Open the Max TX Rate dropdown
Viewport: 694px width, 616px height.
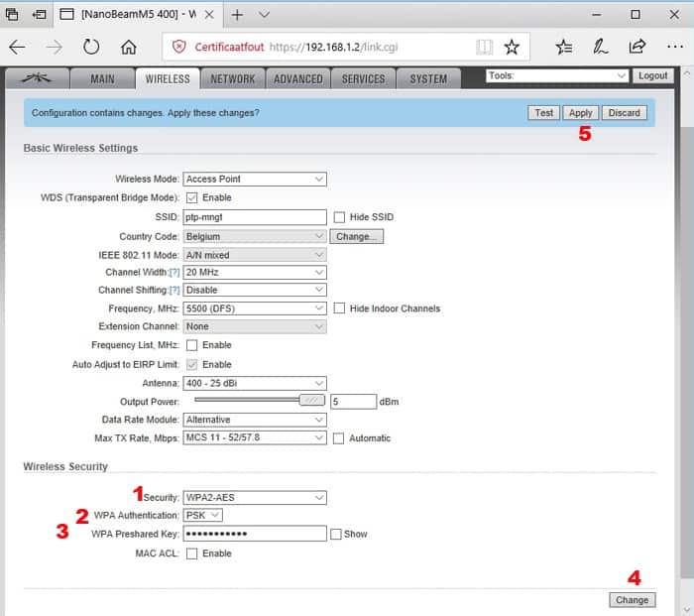[x=255, y=437]
